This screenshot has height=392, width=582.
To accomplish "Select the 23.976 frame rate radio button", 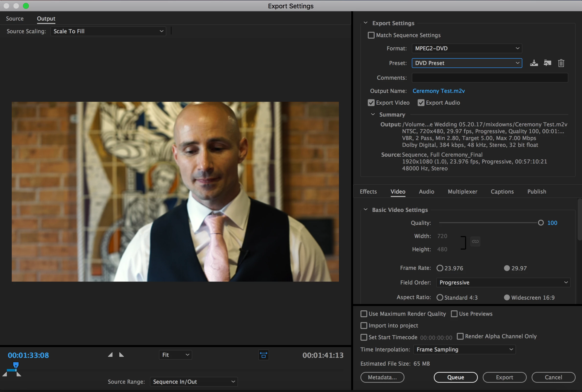I will coord(440,268).
